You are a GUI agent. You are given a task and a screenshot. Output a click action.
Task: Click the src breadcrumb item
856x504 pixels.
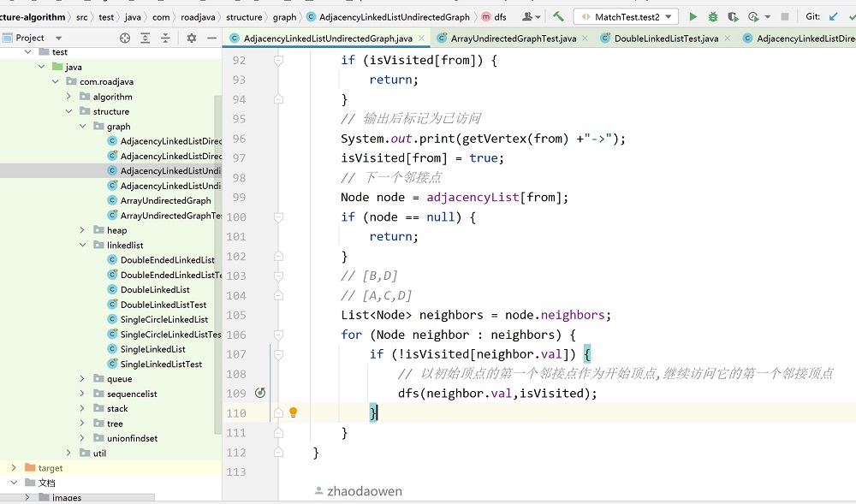82,17
